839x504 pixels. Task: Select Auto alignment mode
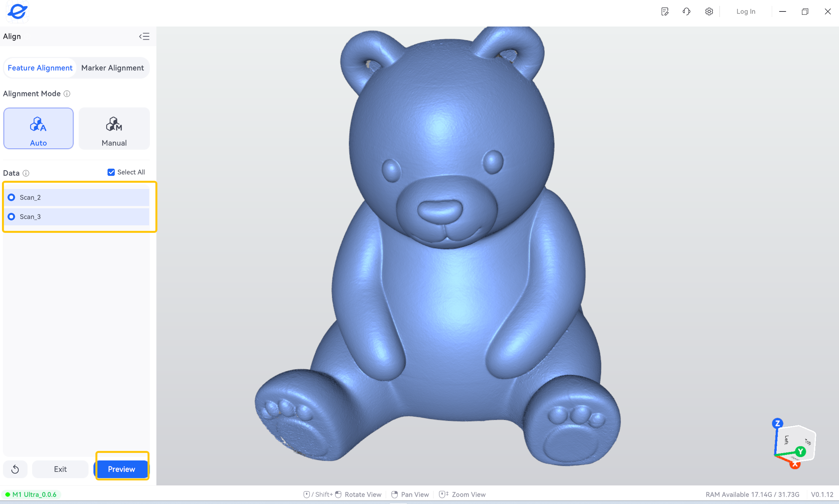38,128
